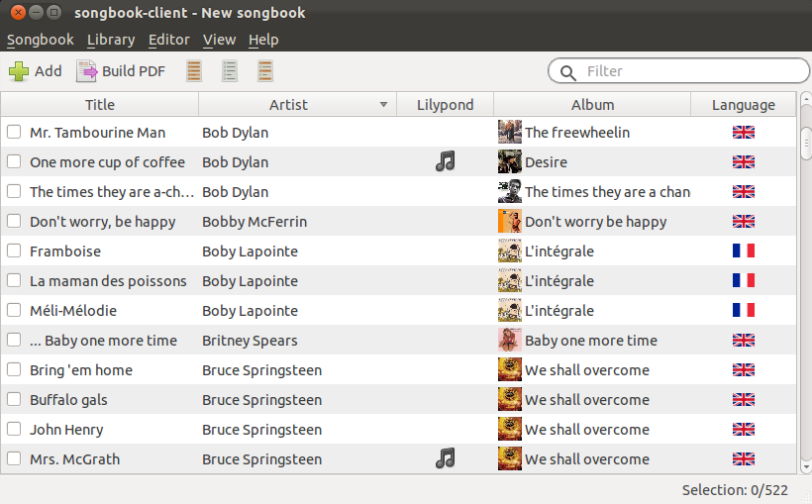The image size is (812, 504).
Task: Click the orange list icon after Build PDF
Action: pos(194,71)
